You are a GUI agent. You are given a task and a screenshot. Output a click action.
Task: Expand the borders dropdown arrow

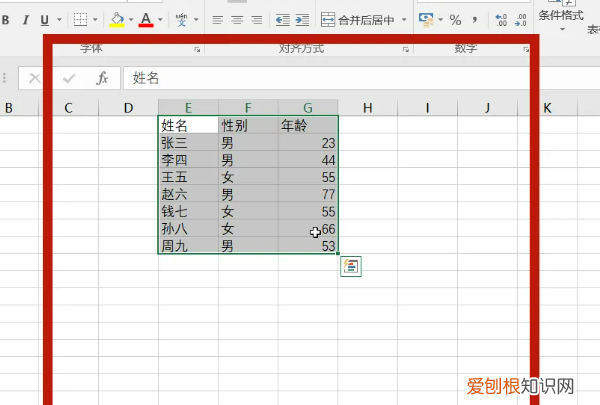[95, 20]
